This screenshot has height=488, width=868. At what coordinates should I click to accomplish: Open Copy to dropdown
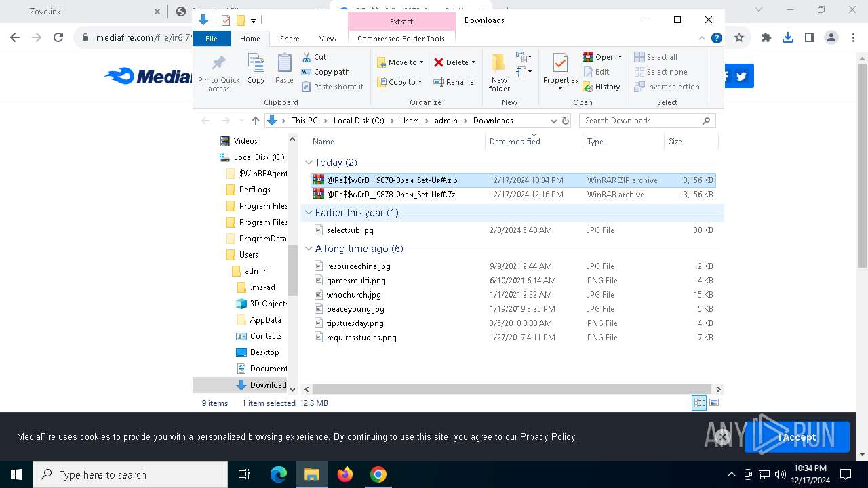400,82
